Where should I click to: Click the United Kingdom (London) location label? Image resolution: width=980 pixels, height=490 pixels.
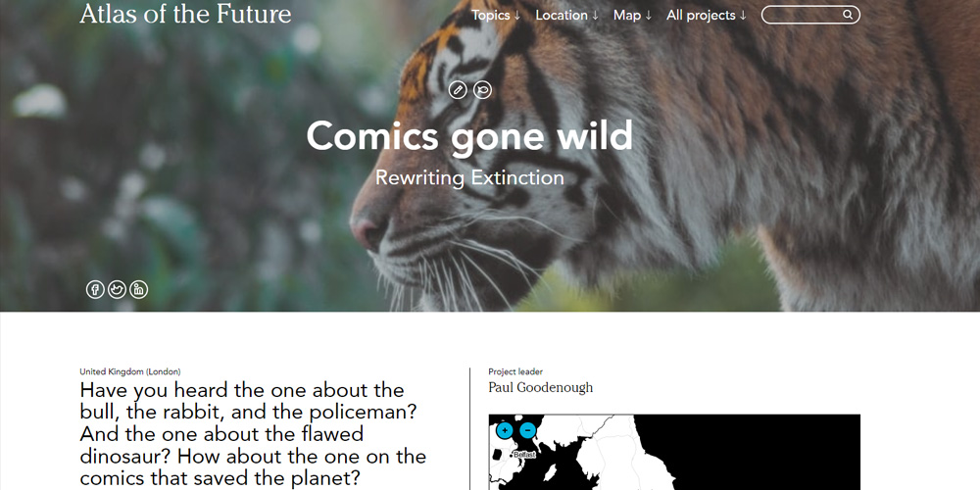[129, 371]
